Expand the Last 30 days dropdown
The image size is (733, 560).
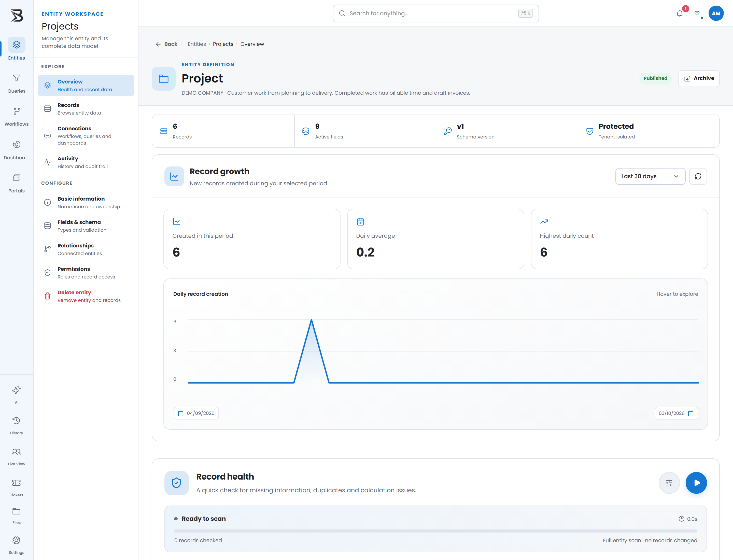tap(650, 176)
